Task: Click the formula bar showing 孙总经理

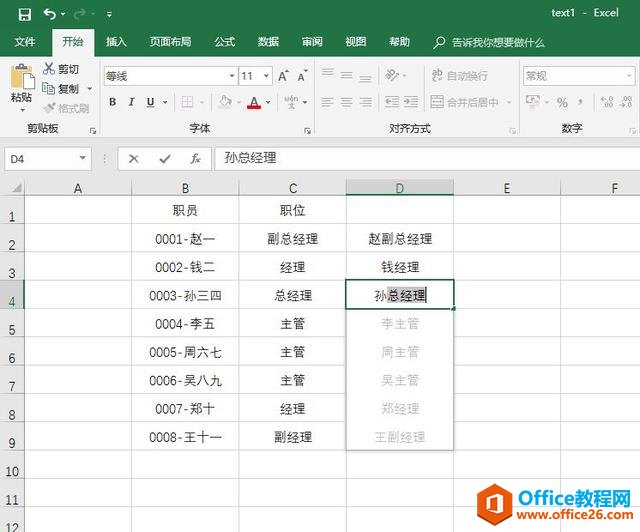Action: pyautogui.click(x=427, y=158)
